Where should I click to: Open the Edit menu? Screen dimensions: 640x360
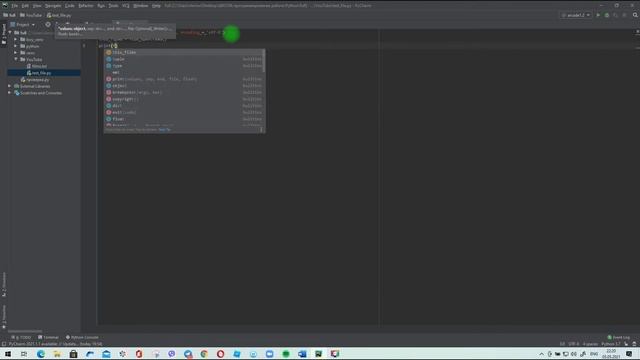[x=25, y=6]
